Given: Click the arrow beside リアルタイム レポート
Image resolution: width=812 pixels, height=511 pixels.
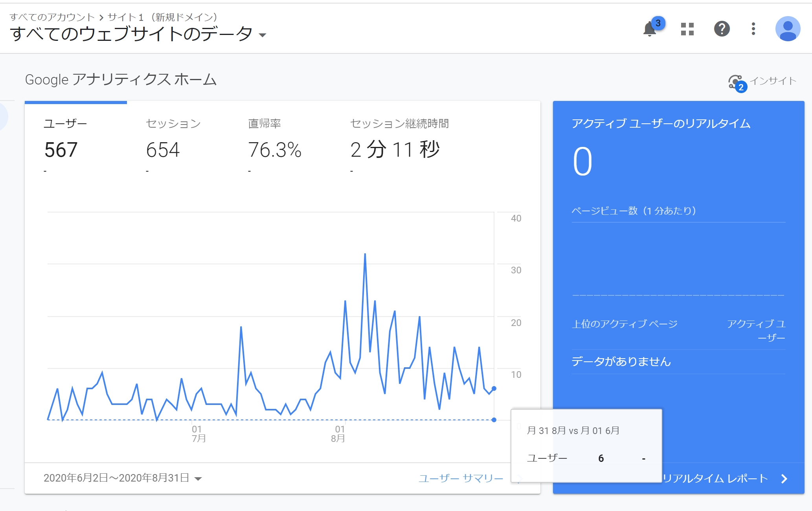Looking at the screenshot, I should coord(784,478).
